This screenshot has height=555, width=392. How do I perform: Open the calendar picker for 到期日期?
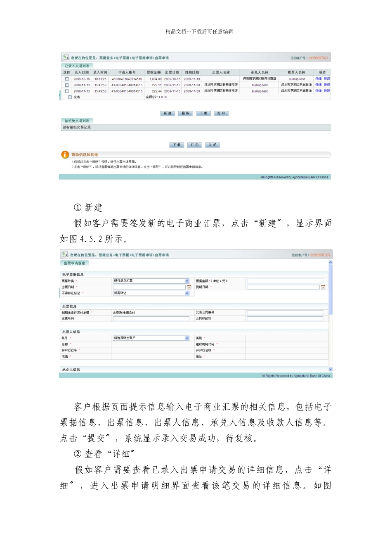tap(323, 287)
